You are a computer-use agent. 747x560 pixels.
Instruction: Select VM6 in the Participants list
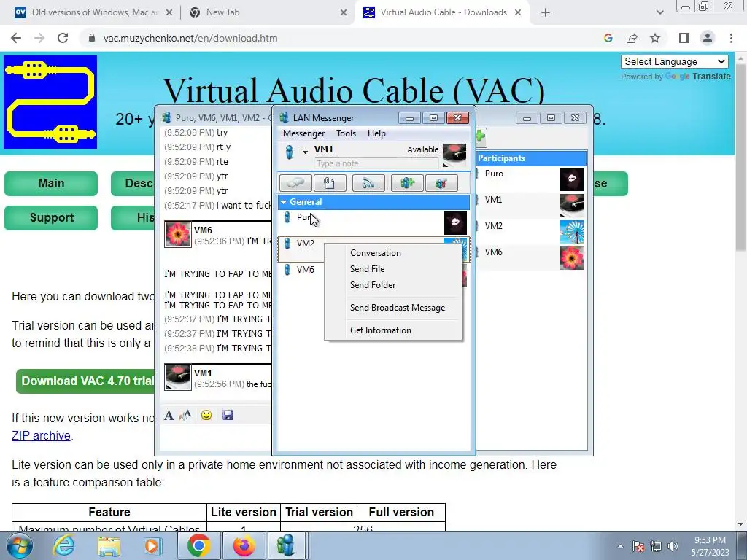pyautogui.click(x=531, y=257)
